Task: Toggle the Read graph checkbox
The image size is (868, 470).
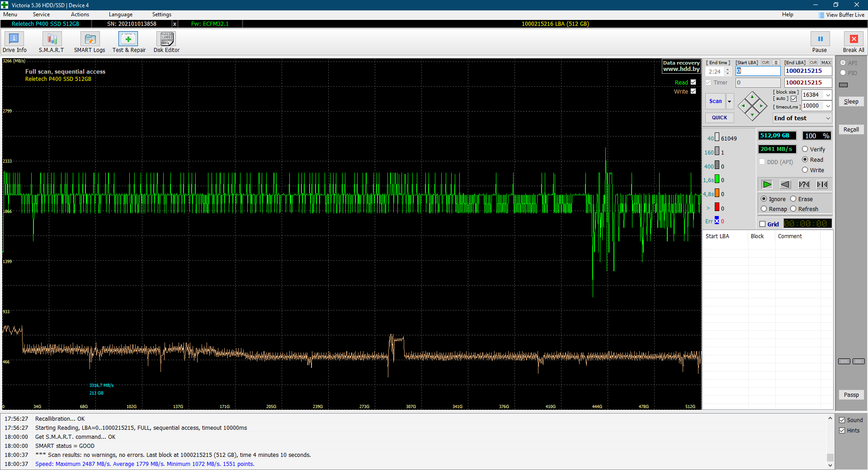Action: pyautogui.click(x=693, y=82)
